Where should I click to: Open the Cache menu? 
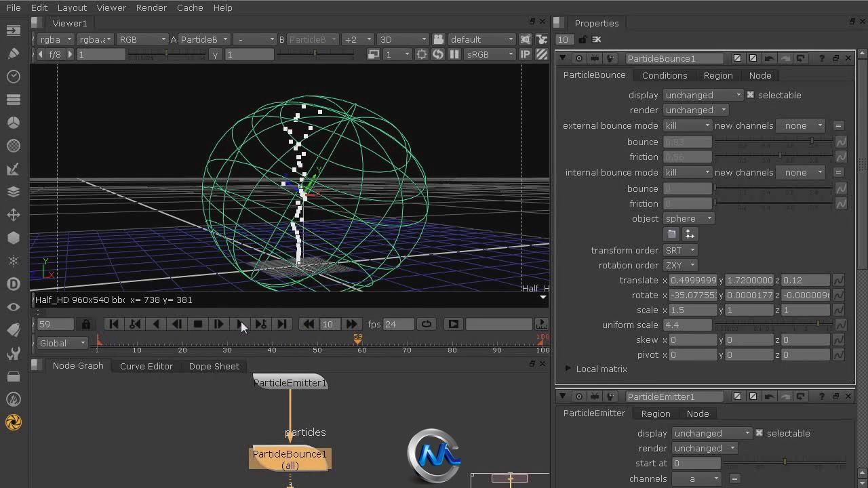click(x=190, y=7)
